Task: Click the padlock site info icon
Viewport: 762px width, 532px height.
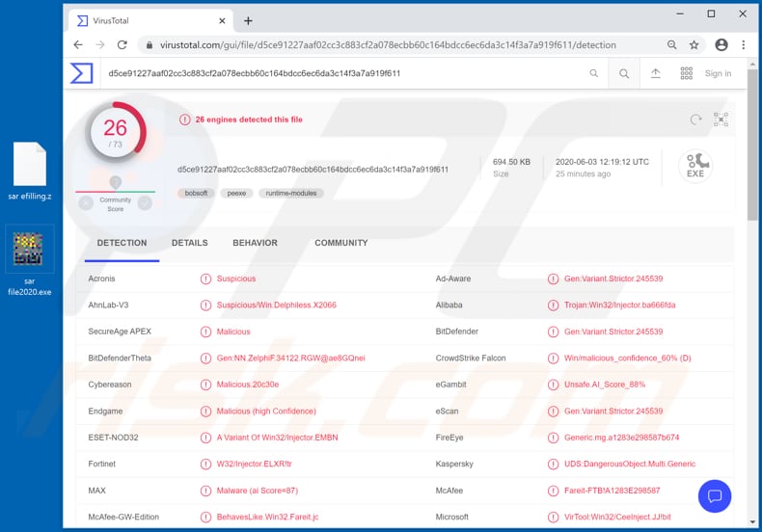Action: click(150, 44)
